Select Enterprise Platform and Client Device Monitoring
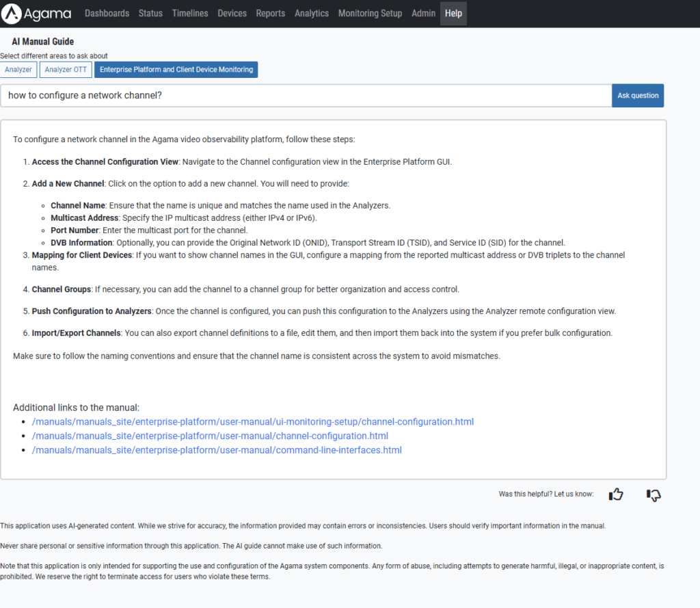This screenshot has height=608, width=700. click(176, 69)
